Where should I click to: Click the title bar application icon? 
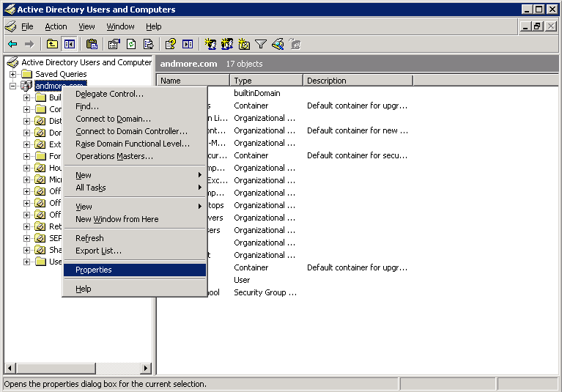pyautogui.click(x=10, y=10)
